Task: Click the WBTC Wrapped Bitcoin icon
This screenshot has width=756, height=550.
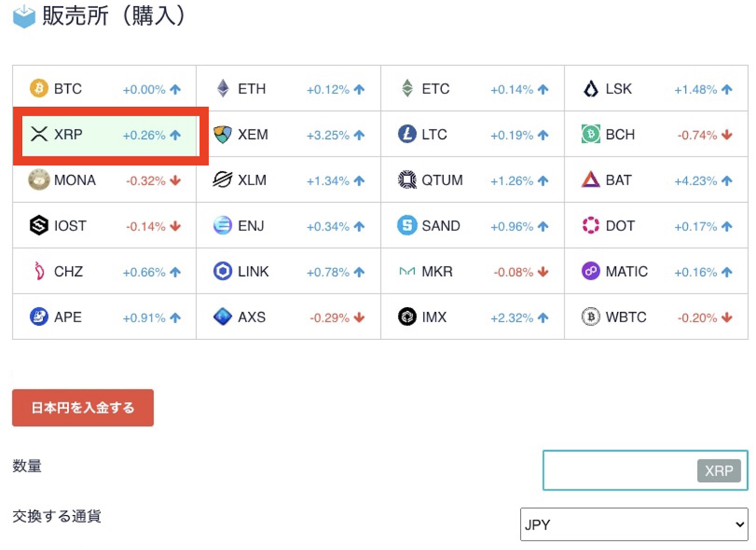Action: click(591, 317)
